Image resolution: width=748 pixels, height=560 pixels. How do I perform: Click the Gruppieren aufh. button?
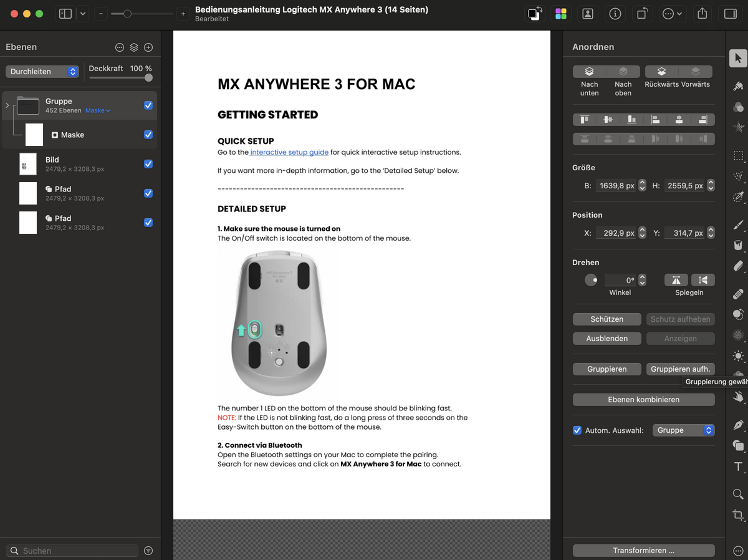680,369
